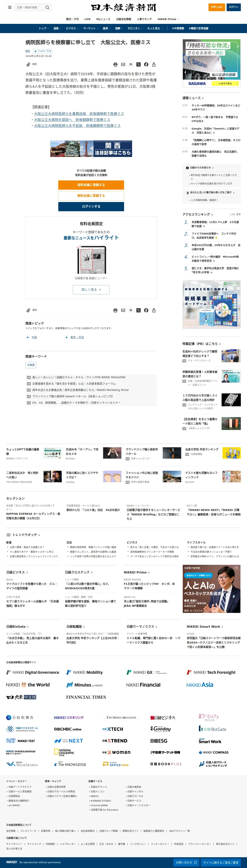Click the X icon above 関連トピック
Screen dimensions: 247x868
click(139, 310)
